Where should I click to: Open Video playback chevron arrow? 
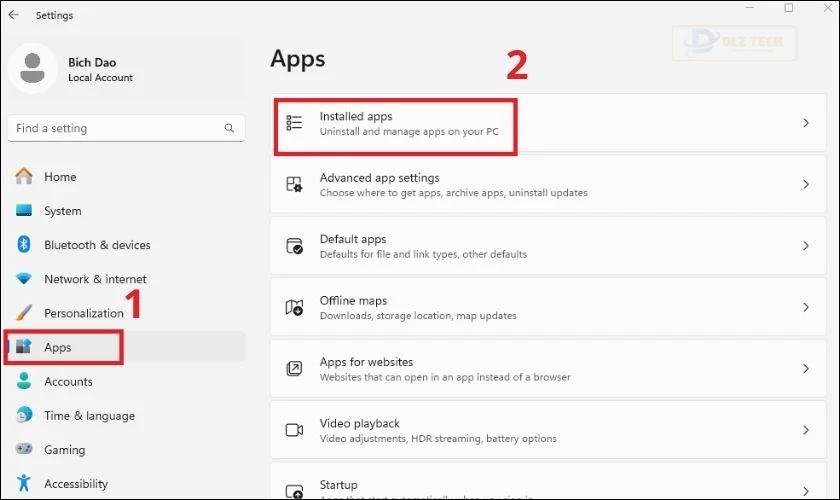806,430
